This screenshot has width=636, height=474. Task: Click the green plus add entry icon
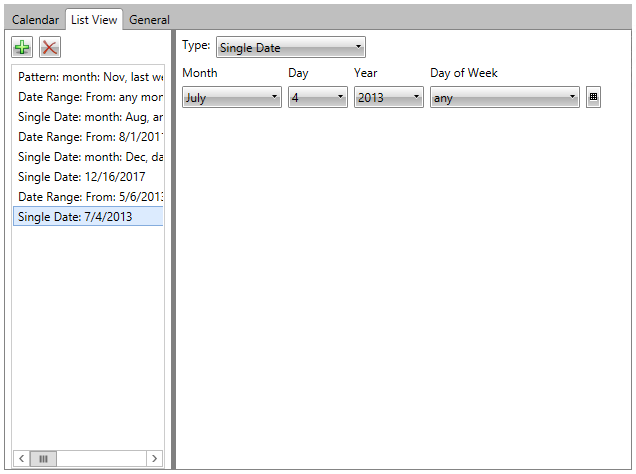tap(23, 48)
